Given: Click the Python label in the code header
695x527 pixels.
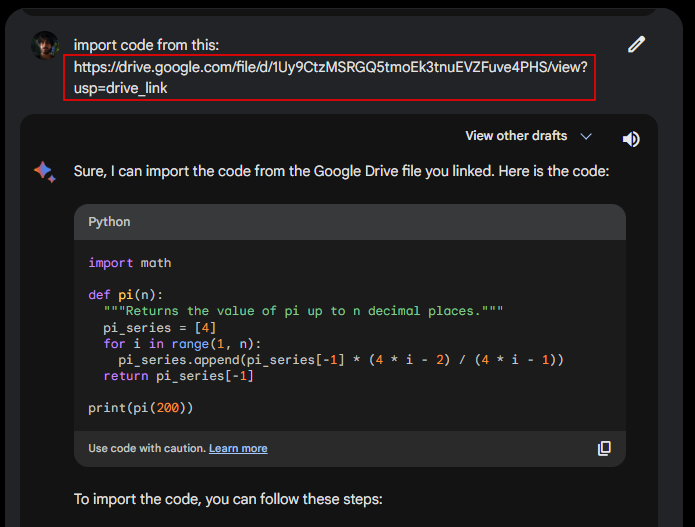Looking at the screenshot, I should (x=109, y=222).
